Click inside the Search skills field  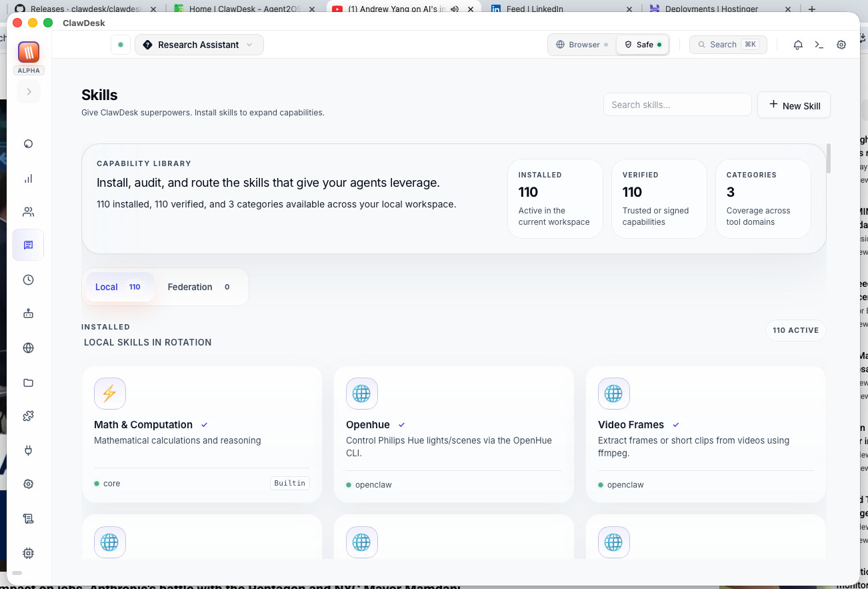(677, 104)
